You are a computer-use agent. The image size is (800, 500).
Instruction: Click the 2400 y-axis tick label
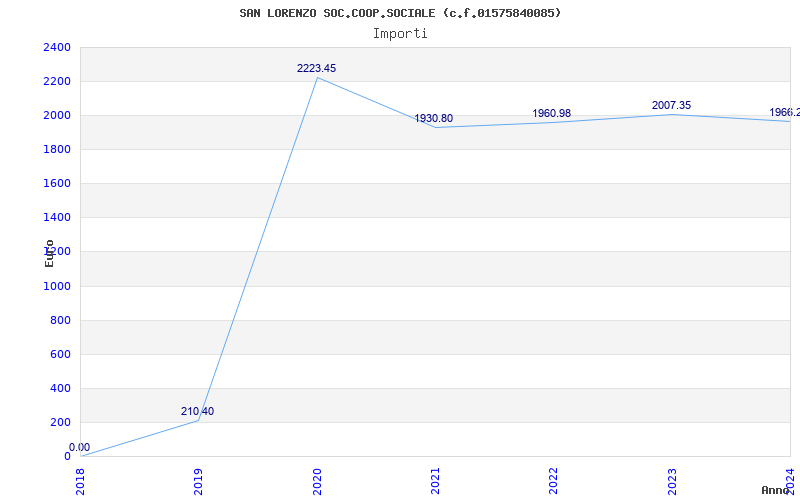57,47
